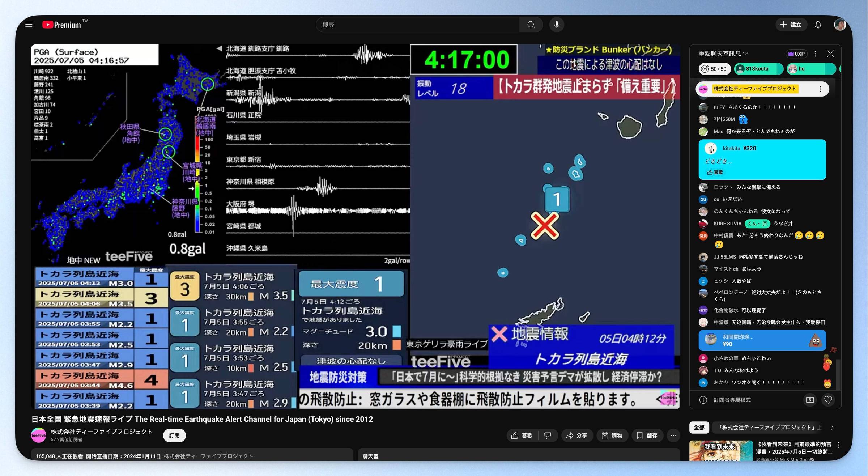Open the 我看到未來 recommended video thumbnail

pos(721,451)
